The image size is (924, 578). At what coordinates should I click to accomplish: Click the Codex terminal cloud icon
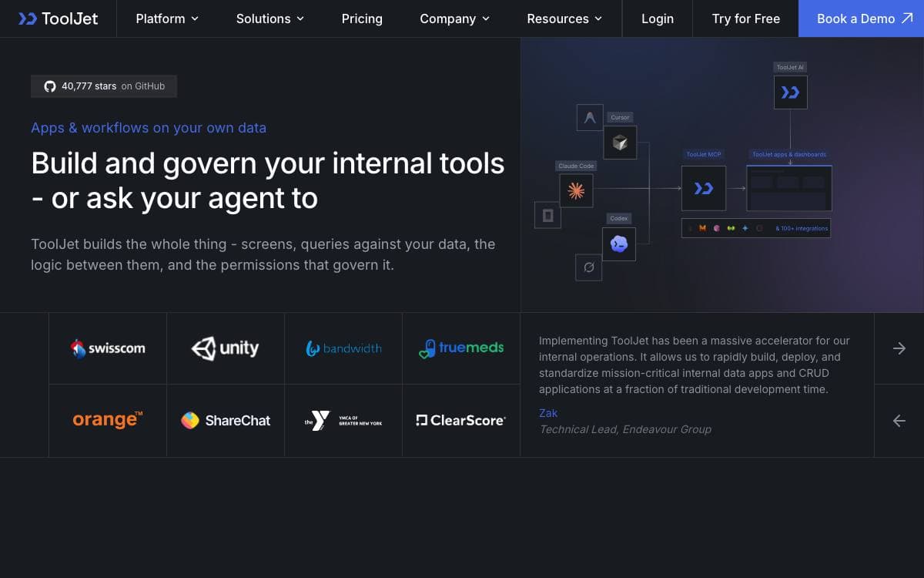pos(619,244)
